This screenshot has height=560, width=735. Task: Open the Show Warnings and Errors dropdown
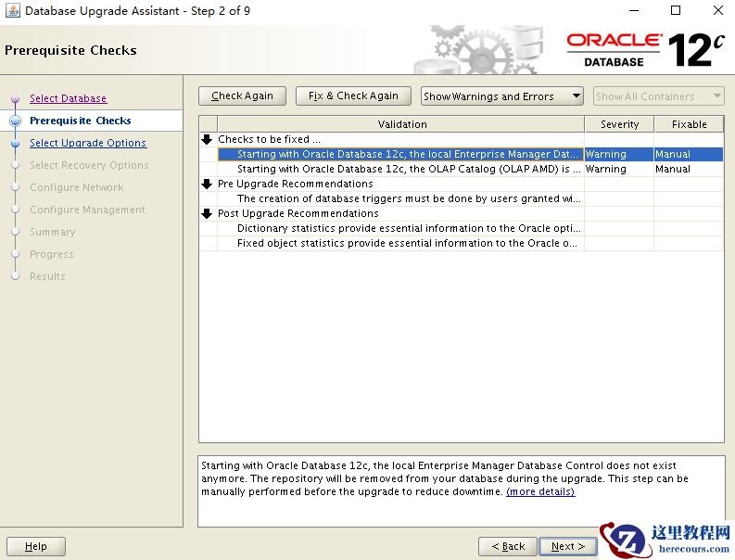pos(501,96)
